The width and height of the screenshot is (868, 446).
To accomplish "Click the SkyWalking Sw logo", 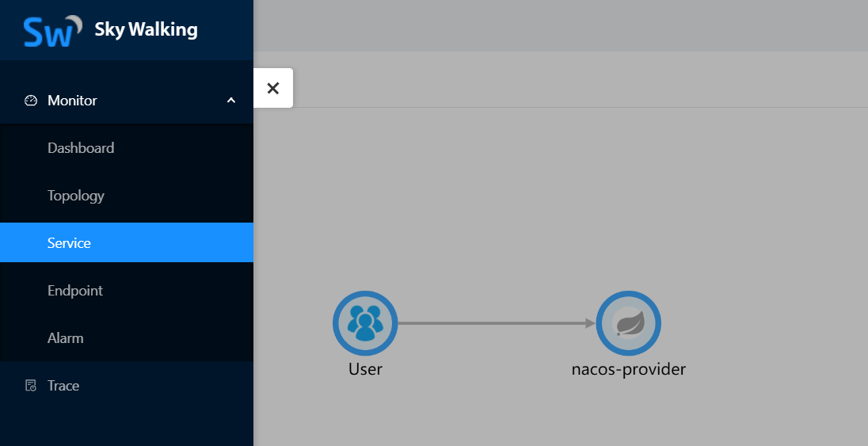I will [x=52, y=31].
